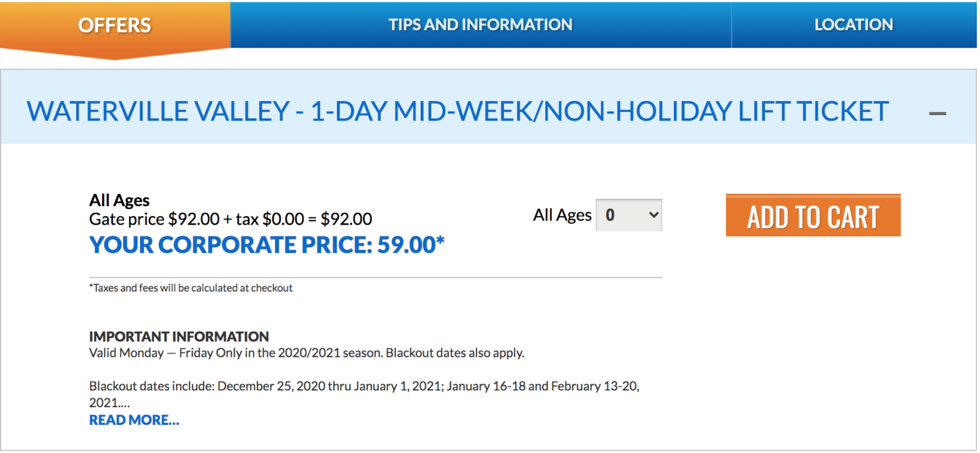Click the divider line above the footnote

[375, 277]
